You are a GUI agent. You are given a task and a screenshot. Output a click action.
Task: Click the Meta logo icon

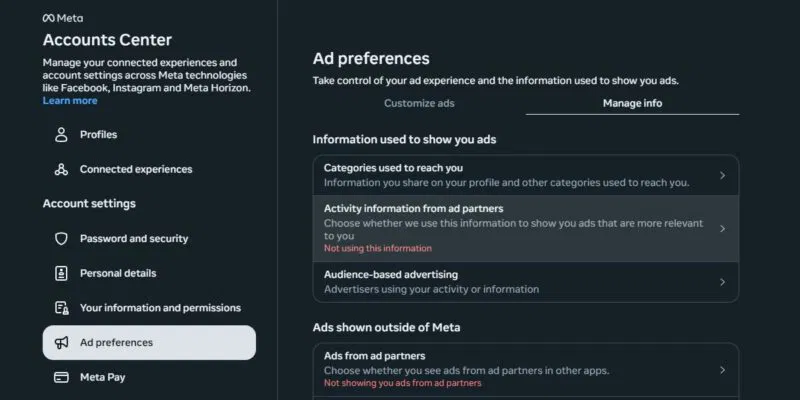(x=49, y=18)
